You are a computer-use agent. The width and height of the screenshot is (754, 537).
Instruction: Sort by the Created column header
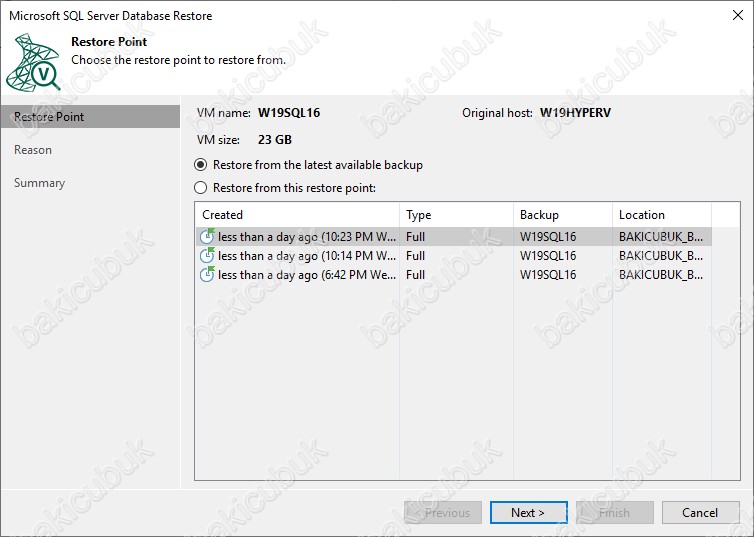click(x=297, y=214)
